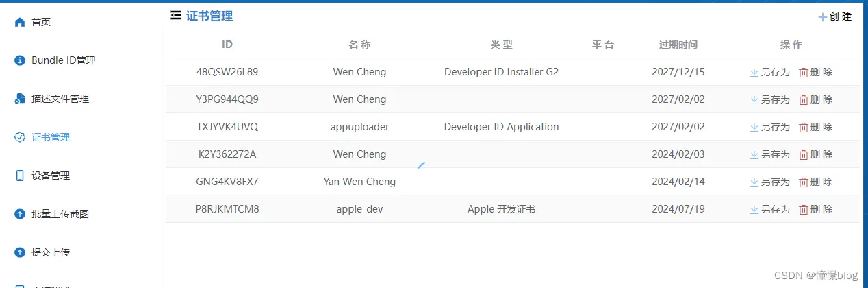Click the 平台 column header
This screenshot has height=288, width=868.
point(603,45)
